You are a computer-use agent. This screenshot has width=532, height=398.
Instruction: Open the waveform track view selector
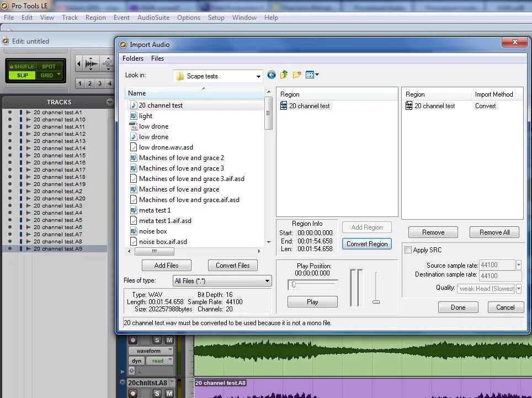pyautogui.click(x=151, y=351)
